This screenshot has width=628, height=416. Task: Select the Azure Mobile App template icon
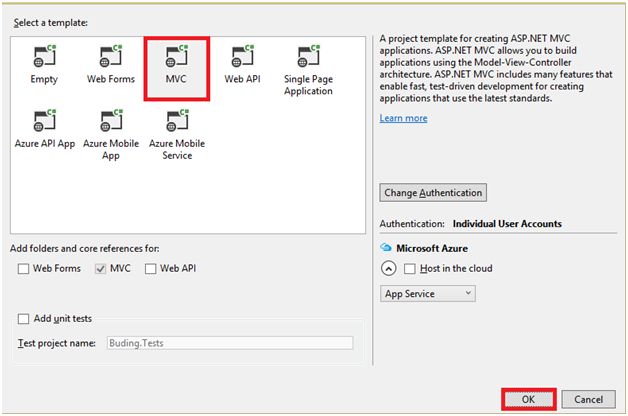click(x=111, y=121)
